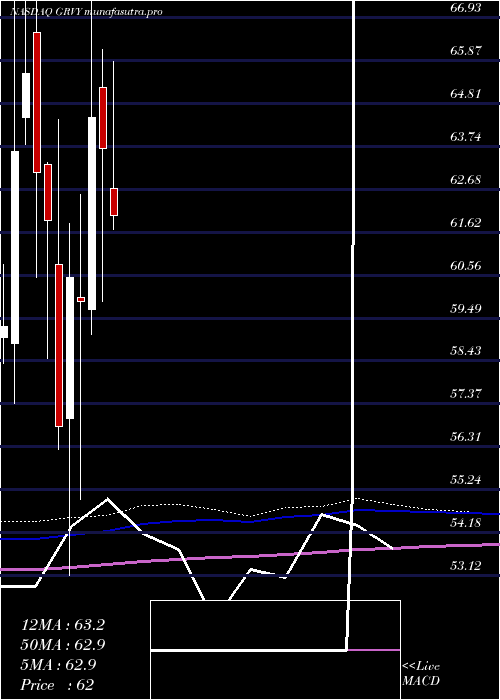Click the 64.81 price level label
This screenshot has width=500, height=700.
[x=465, y=94]
